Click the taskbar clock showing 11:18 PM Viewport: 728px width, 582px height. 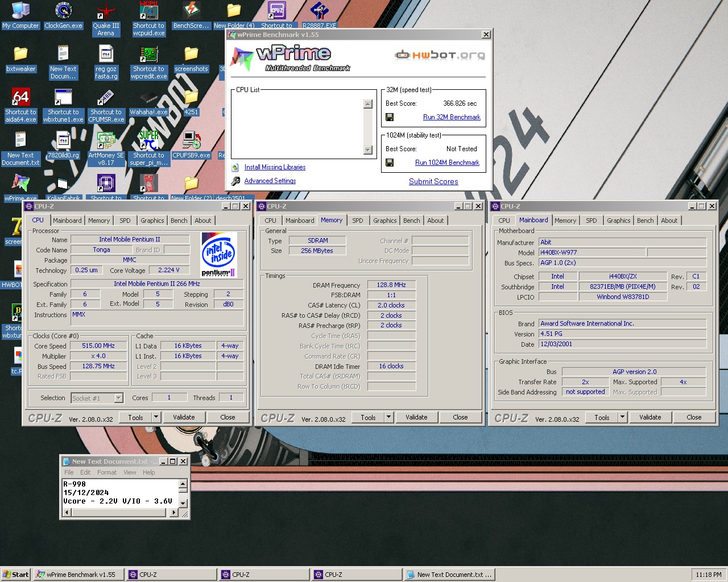[708, 575]
